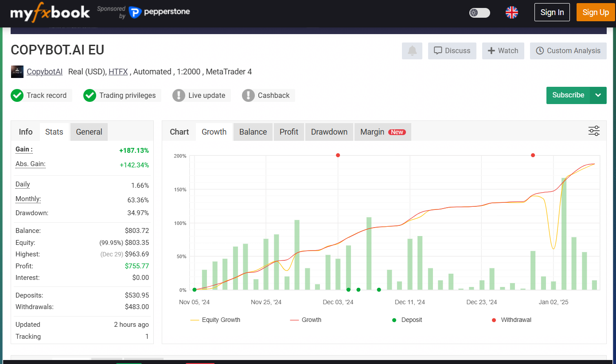Expand the Subscribe dropdown arrow

[x=598, y=95]
